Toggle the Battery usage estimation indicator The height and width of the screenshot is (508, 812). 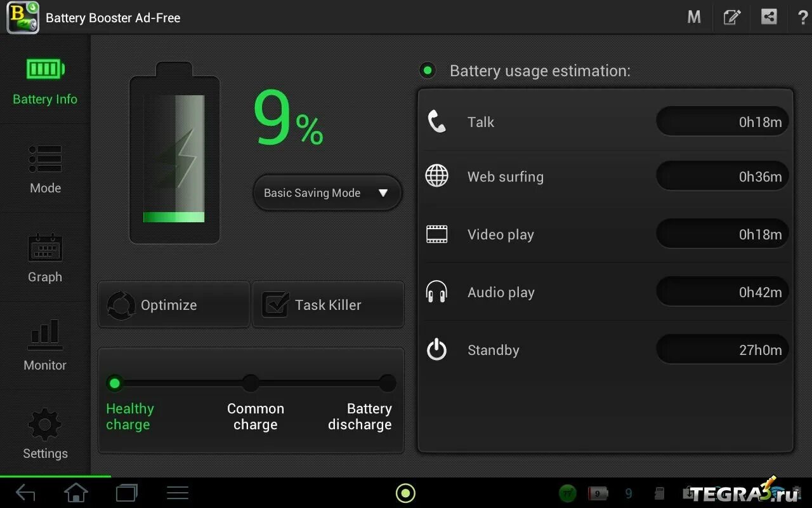tap(428, 70)
